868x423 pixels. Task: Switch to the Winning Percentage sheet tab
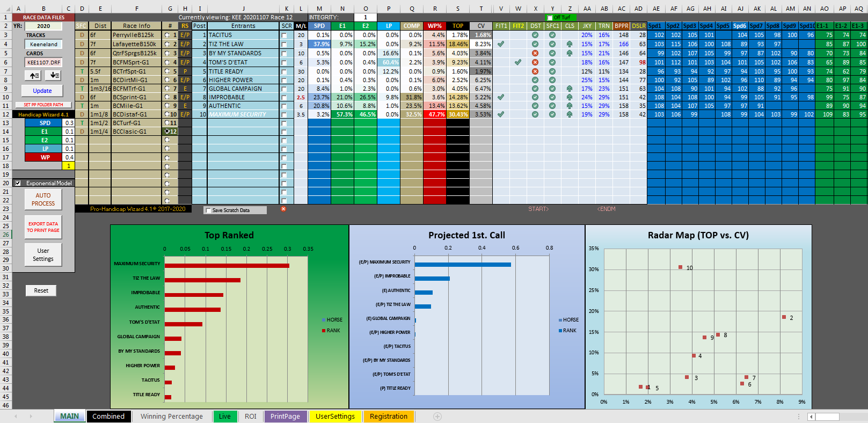[171, 417]
